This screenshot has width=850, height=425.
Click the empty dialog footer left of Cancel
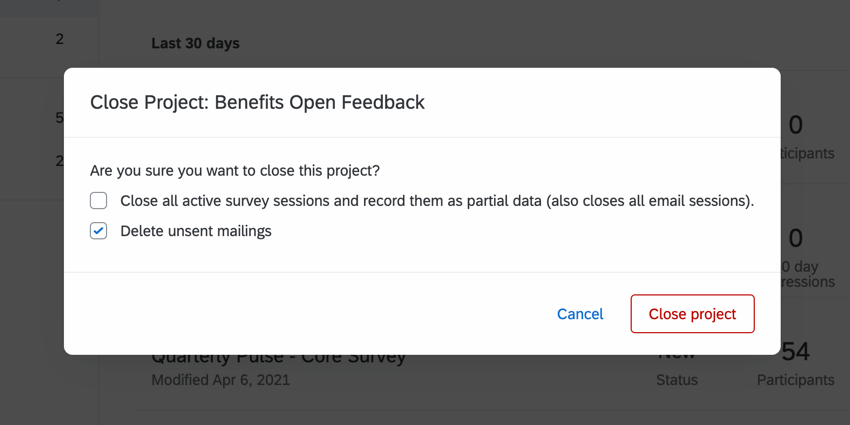[300, 314]
